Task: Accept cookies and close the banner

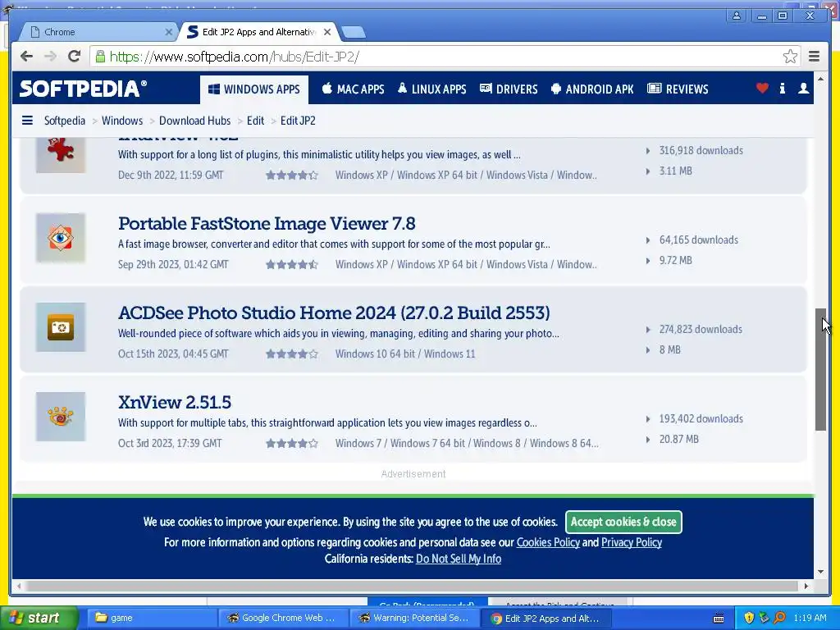Action: click(x=623, y=522)
